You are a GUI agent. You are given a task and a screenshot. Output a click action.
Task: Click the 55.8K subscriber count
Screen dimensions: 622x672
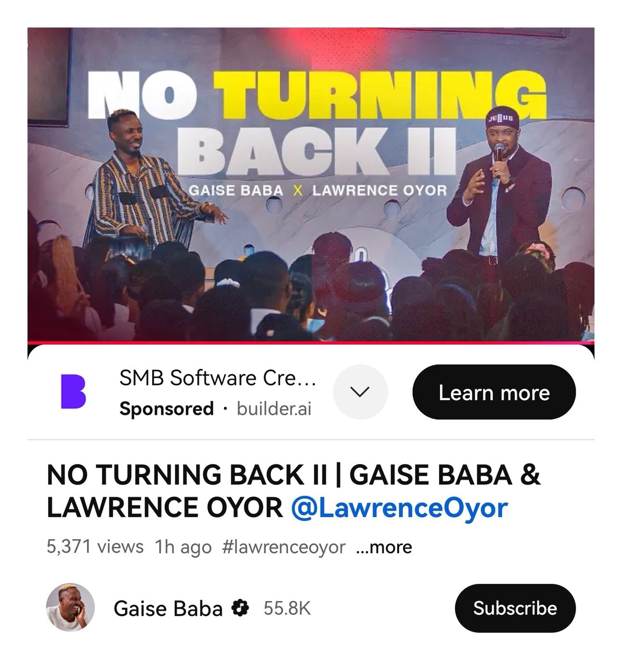287,608
